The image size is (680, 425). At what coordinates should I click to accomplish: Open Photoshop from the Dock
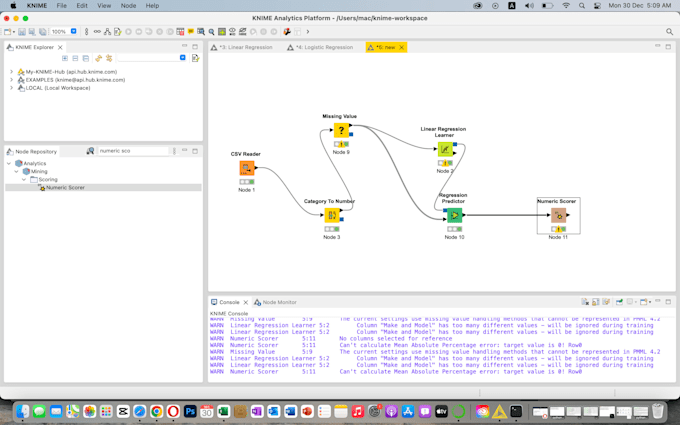[x=190, y=411]
